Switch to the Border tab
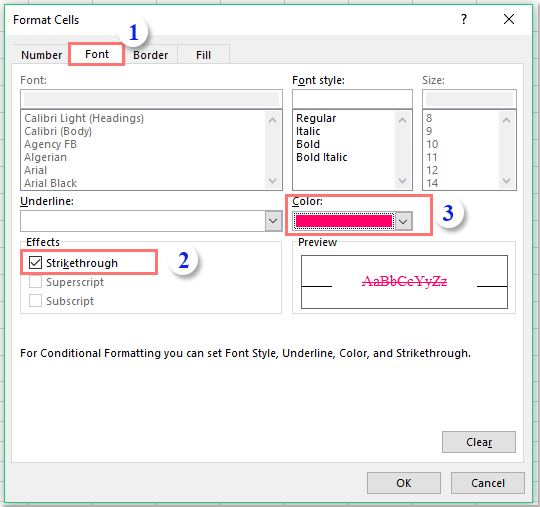The image size is (540, 507). coord(151,55)
